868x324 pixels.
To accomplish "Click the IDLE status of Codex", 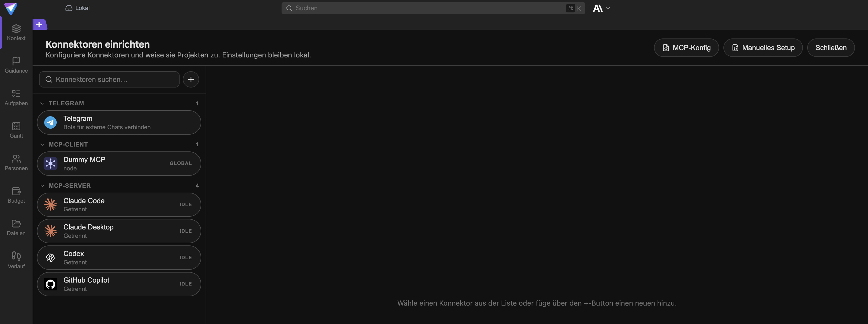I will (x=186, y=258).
